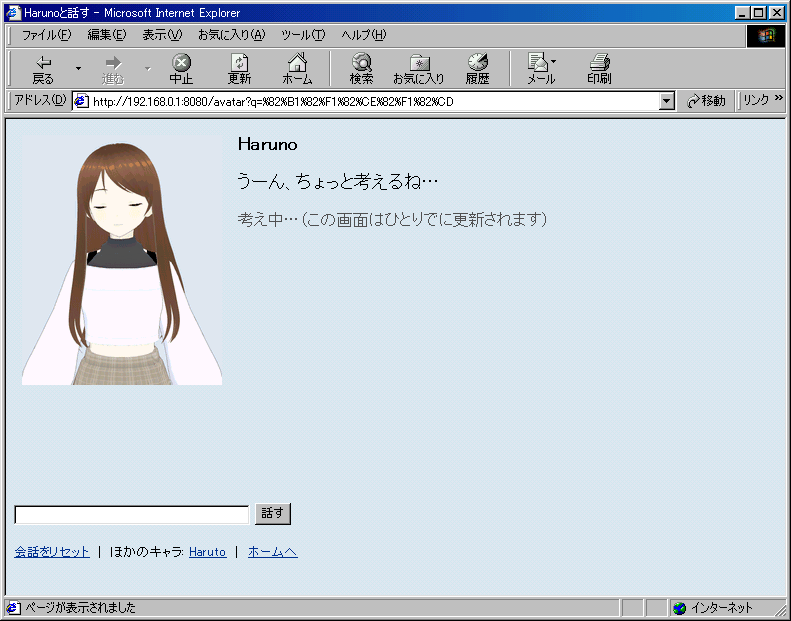Open the お気に入り(A) menu
This screenshot has height=621, width=791.
coord(232,35)
